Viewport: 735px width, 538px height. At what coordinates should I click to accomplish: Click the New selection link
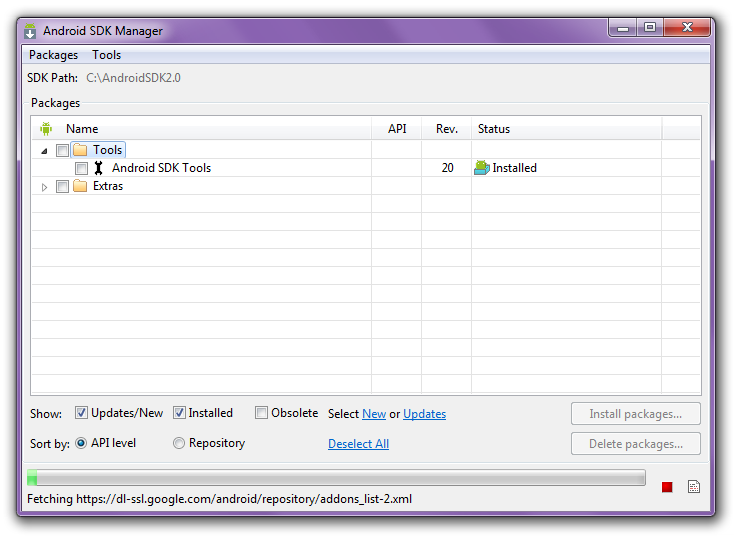[374, 414]
